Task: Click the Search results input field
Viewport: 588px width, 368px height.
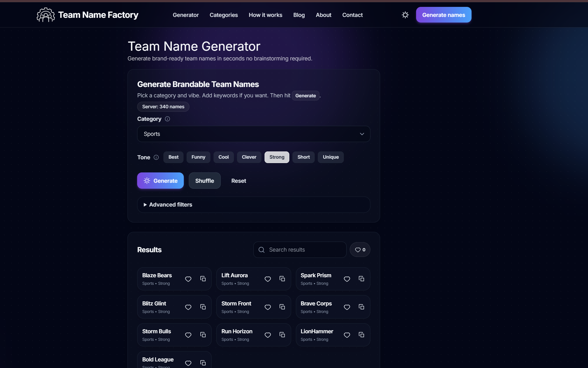Action: pyautogui.click(x=300, y=250)
